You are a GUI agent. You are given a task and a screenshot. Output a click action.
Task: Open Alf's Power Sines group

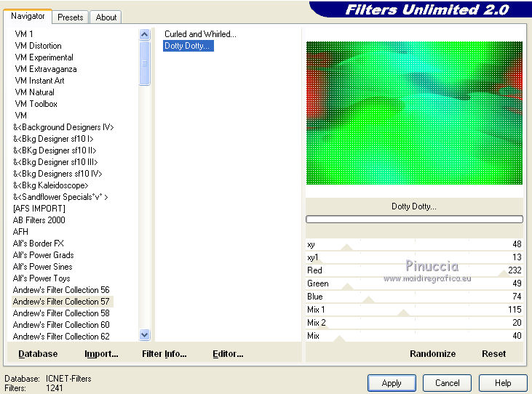coord(42,267)
